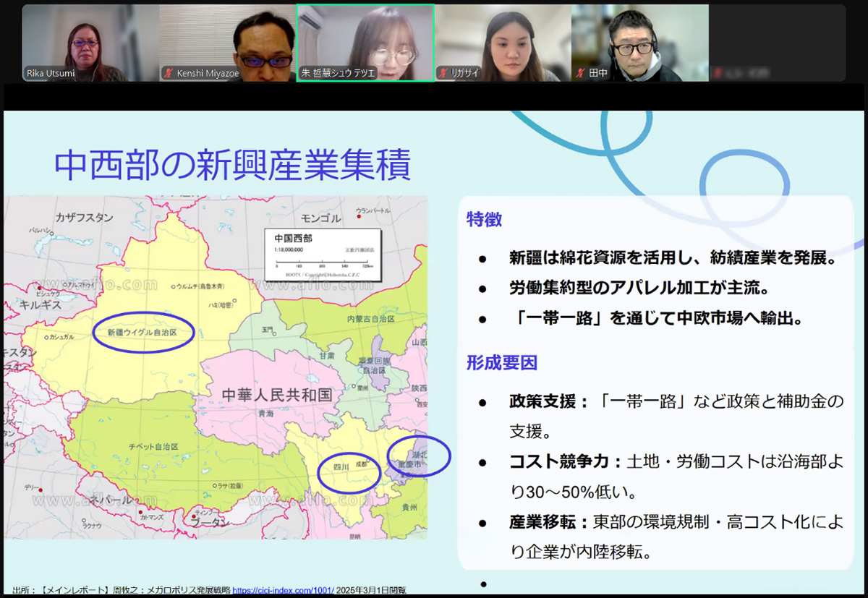Click the circled 重慶市 region on the map
868x598 pixels.
pos(418,457)
